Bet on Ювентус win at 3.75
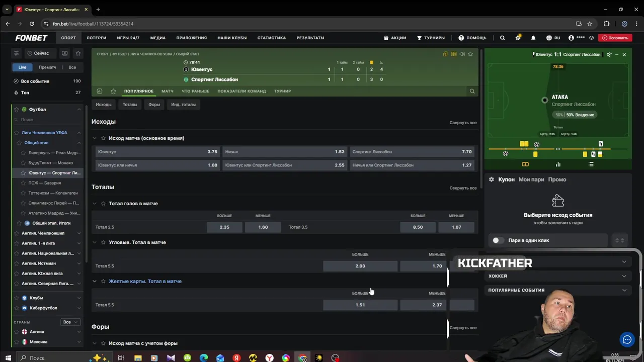Viewport: 644px width, 362px height. 157,151
